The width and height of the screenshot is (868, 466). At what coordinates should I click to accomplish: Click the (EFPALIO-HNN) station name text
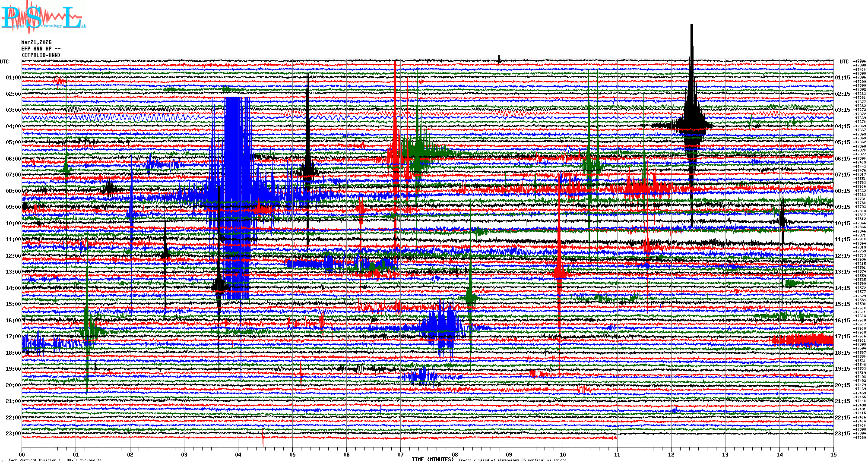click(x=41, y=55)
